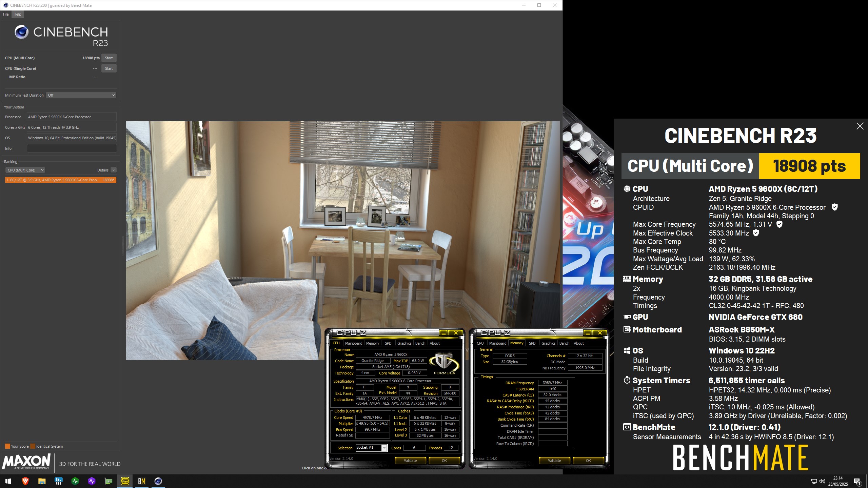
Task: Open the volume control in the system tray
Action: (822, 481)
